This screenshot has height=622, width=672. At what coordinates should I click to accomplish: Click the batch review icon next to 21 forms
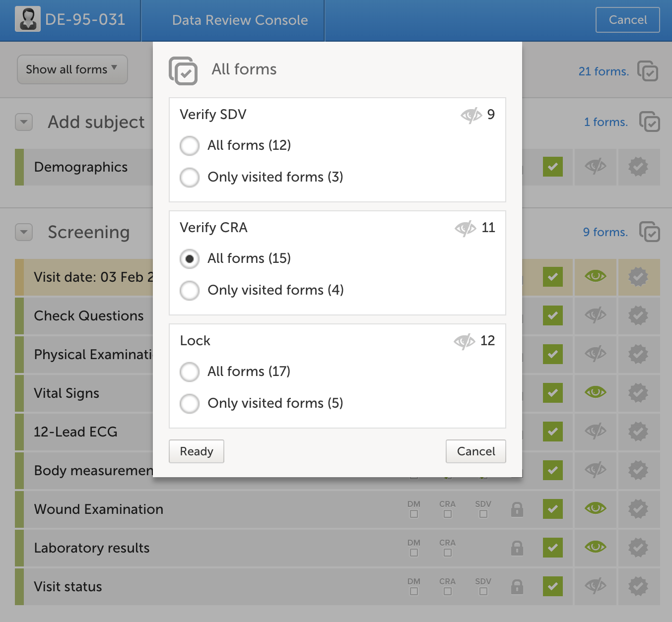(648, 71)
